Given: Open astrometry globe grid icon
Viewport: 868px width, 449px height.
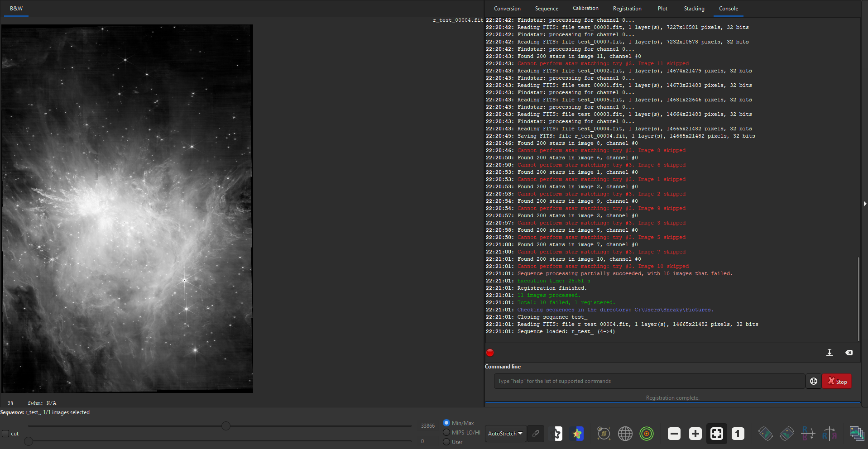Looking at the screenshot, I should [x=625, y=434].
